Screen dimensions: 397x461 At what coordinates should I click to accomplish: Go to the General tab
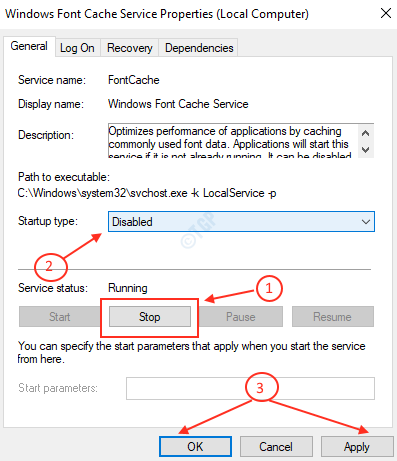click(29, 46)
